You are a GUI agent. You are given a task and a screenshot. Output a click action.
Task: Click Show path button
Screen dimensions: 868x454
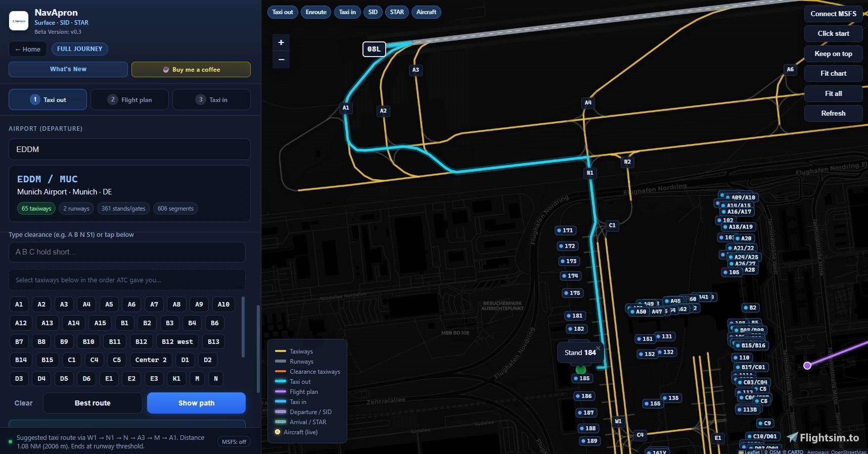tap(196, 403)
